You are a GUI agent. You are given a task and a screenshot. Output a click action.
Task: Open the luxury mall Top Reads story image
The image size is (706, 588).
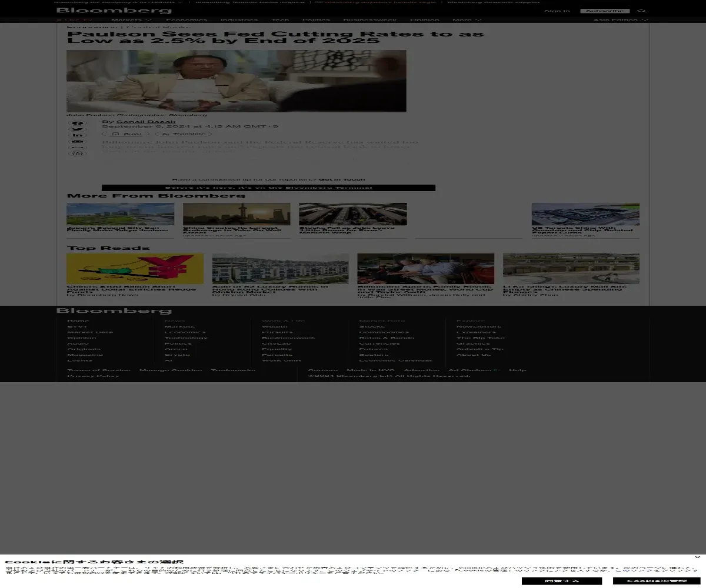click(x=571, y=269)
